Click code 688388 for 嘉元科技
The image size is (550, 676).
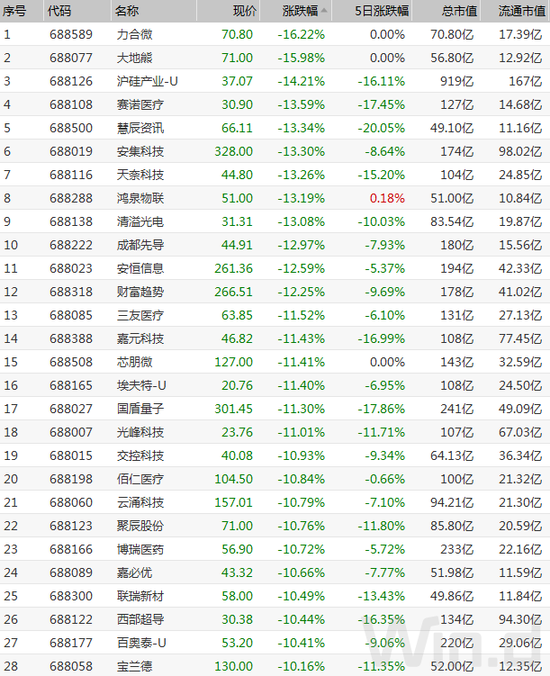(x=71, y=339)
